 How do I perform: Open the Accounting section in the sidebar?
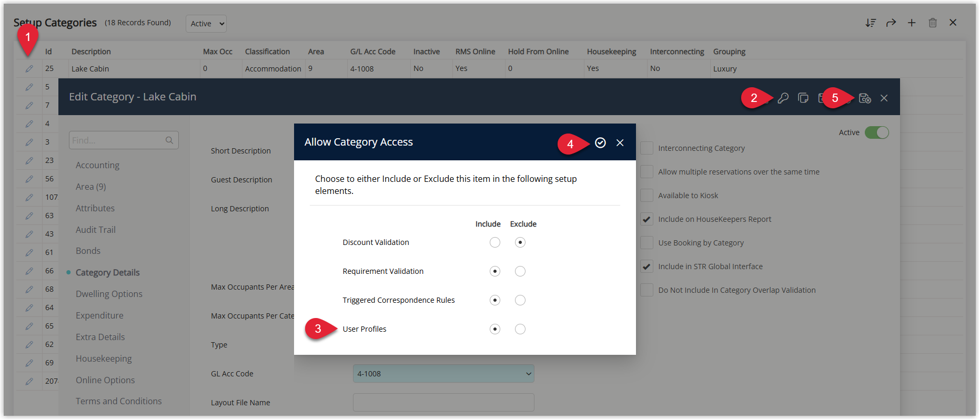click(97, 165)
